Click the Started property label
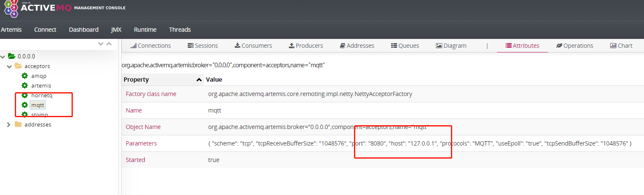Image resolution: width=644 pixels, height=195 pixels. coord(135,160)
